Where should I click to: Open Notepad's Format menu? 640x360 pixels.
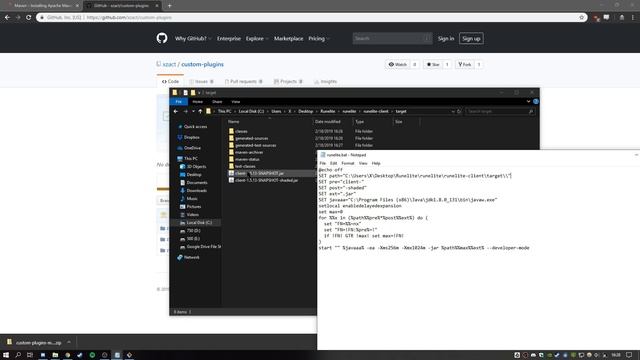[347, 163]
